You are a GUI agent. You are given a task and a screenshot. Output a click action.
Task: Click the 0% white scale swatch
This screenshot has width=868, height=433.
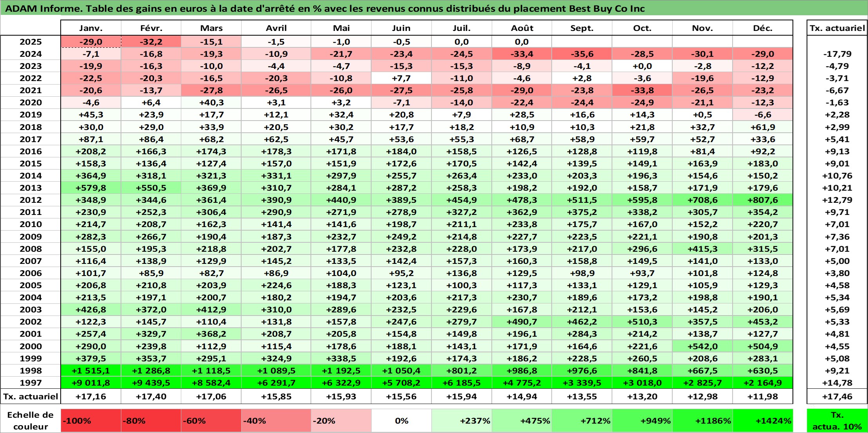click(401, 420)
